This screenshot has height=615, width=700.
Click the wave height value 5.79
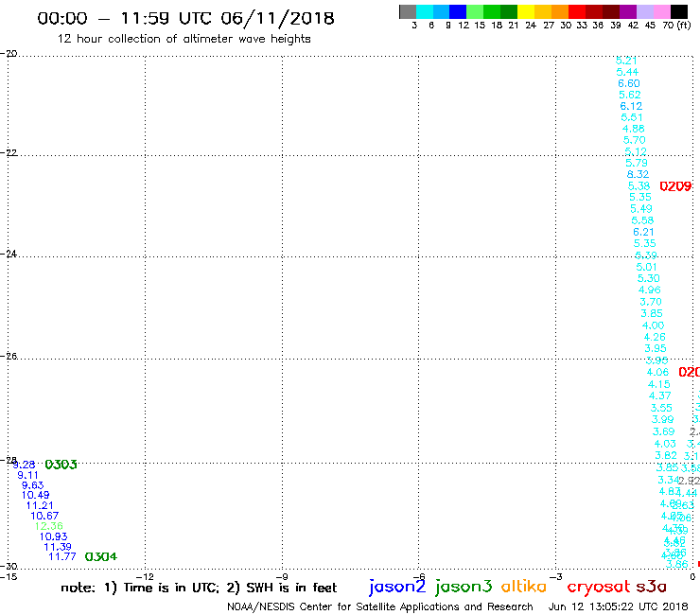(x=637, y=163)
